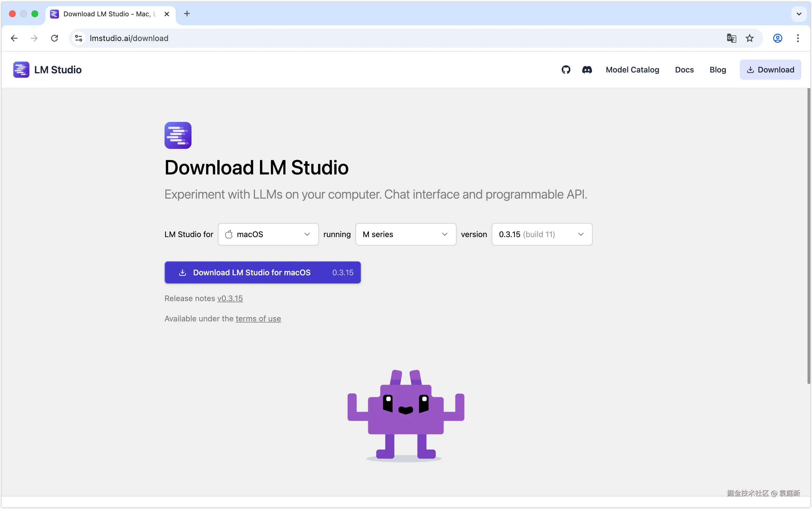
Task: Open the Discord icon link
Action: coord(587,70)
